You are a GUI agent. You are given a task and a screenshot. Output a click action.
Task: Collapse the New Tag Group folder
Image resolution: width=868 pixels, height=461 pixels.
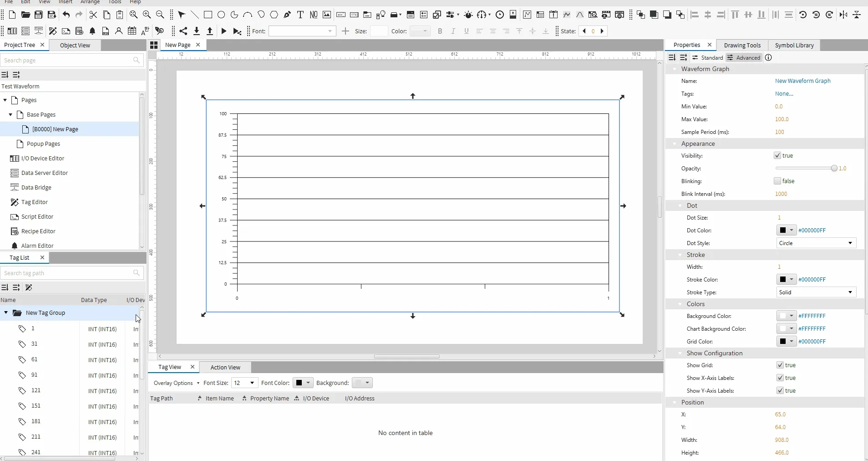click(x=6, y=313)
